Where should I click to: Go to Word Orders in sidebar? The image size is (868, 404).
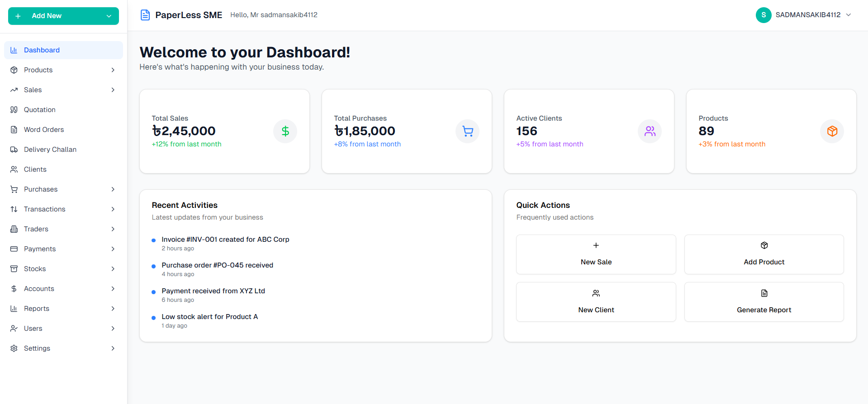click(x=43, y=130)
